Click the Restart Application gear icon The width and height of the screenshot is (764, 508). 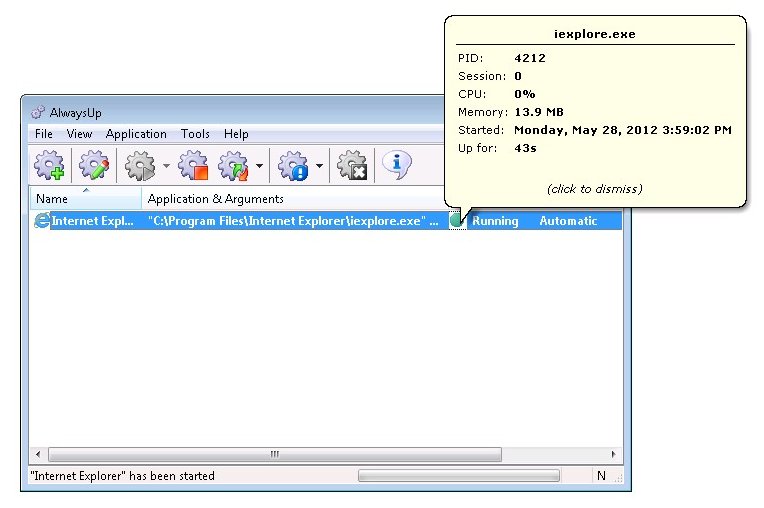(x=233, y=166)
